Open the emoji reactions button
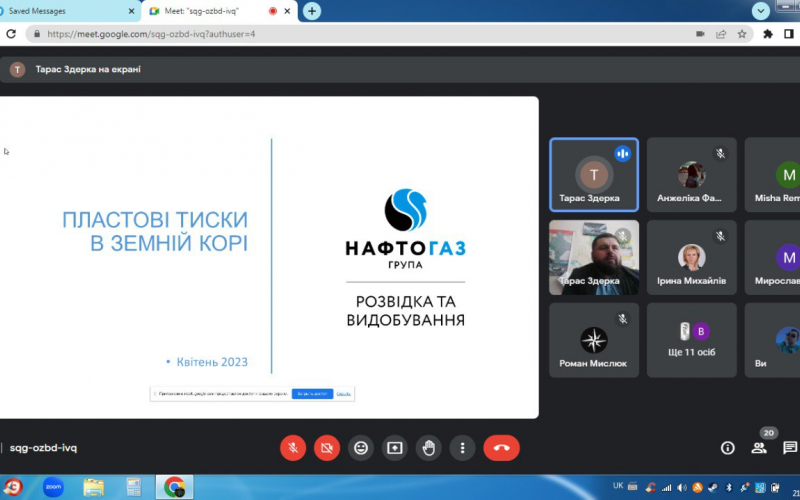Image resolution: width=800 pixels, height=500 pixels. tap(361, 448)
